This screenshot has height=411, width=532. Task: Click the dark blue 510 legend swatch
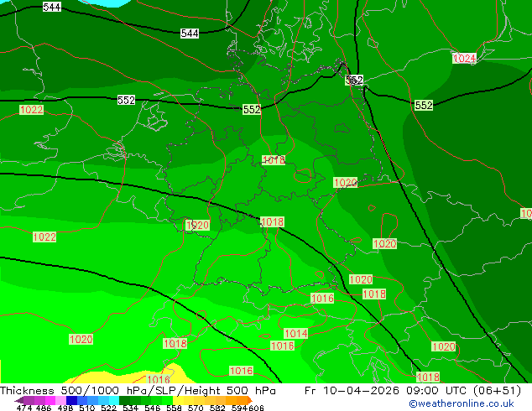click(x=71, y=400)
